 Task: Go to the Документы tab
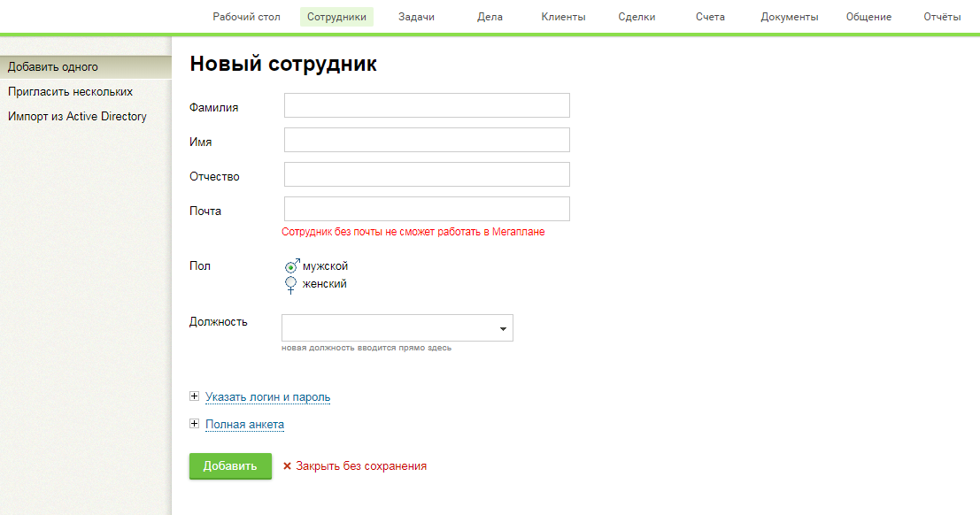(789, 17)
